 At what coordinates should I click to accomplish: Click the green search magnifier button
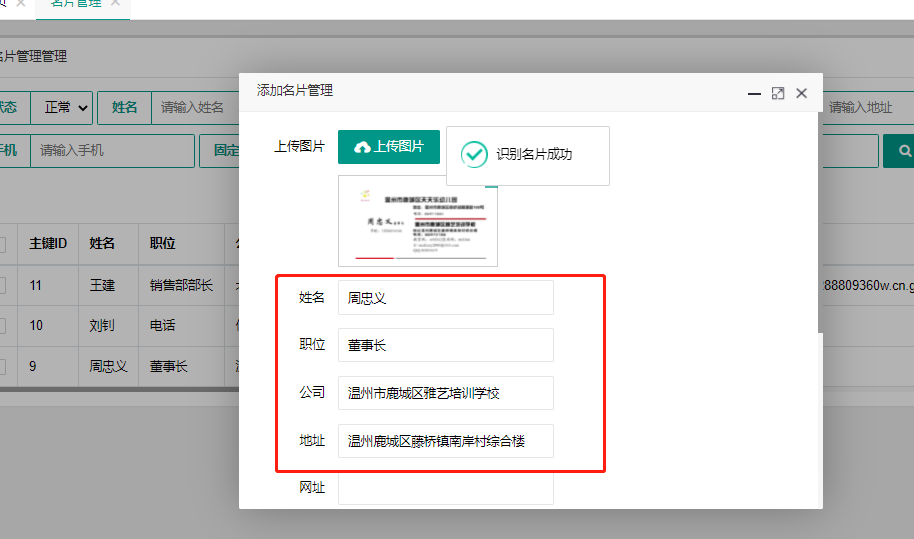pos(899,151)
